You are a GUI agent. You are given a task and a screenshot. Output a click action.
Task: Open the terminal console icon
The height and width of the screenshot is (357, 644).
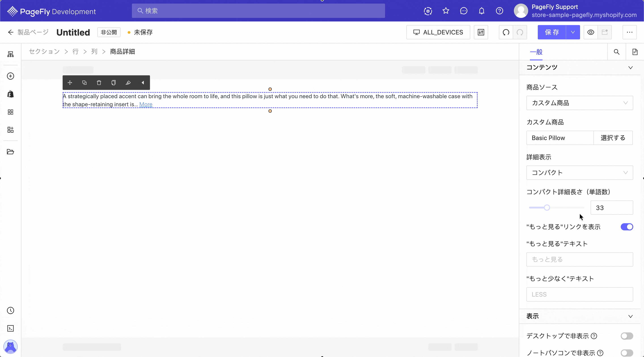tap(11, 328)
